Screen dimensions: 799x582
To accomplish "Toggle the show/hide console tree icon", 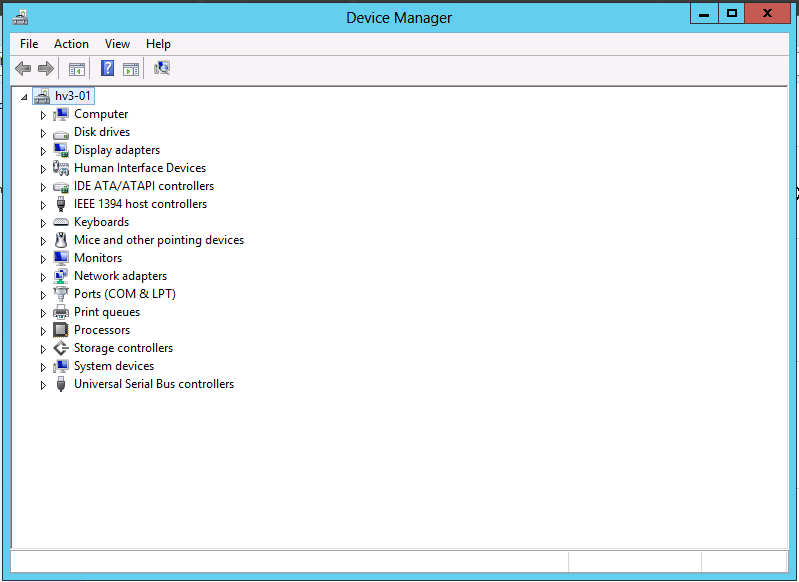I will 76,68.
